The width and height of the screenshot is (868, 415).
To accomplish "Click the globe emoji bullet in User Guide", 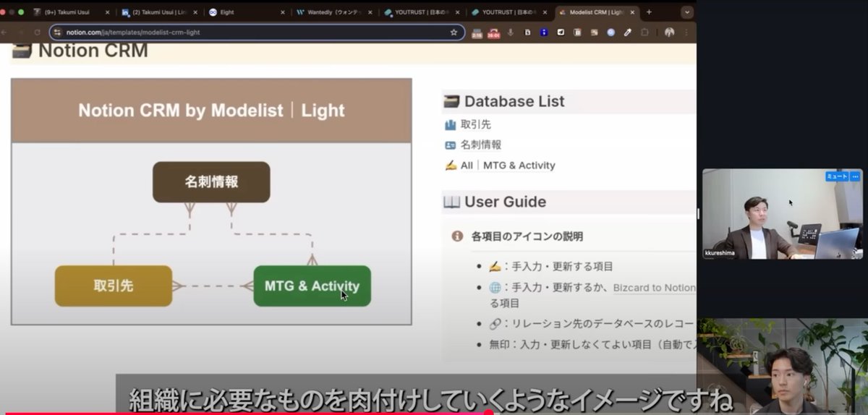I will (x=495, y=287).
